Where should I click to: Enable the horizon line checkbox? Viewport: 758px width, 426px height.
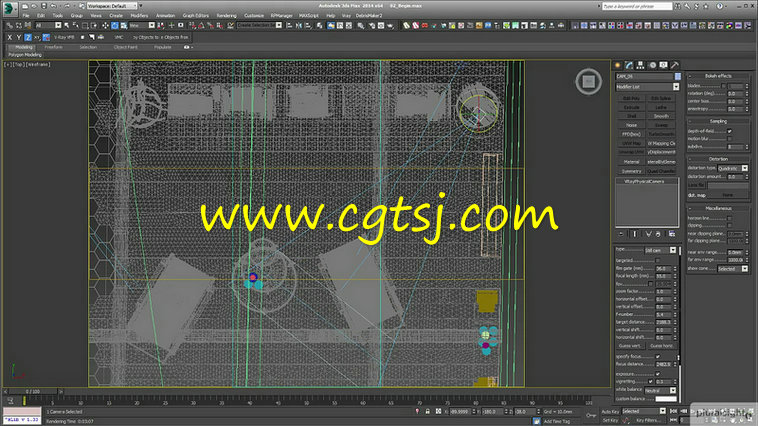[x=729, y=218]
